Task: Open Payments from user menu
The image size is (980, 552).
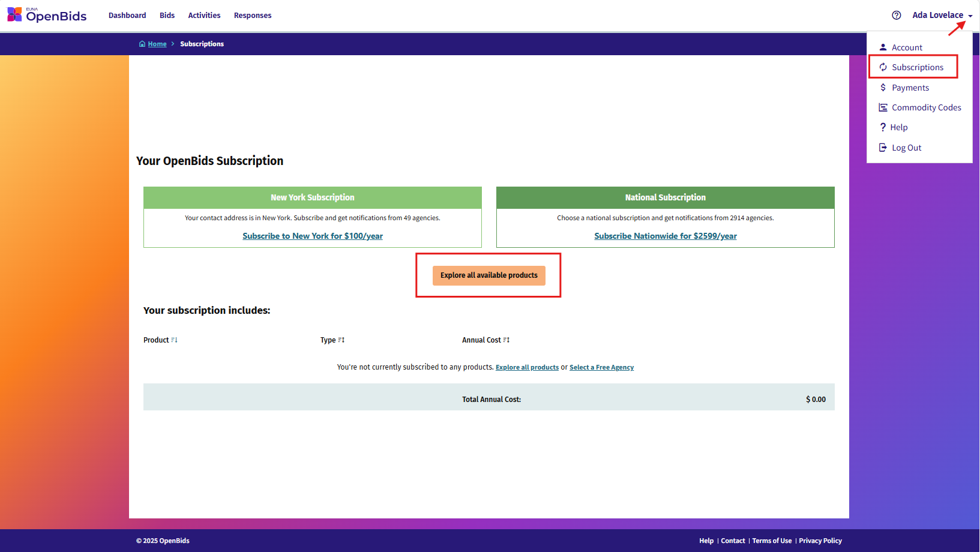Action: (904, 88)
